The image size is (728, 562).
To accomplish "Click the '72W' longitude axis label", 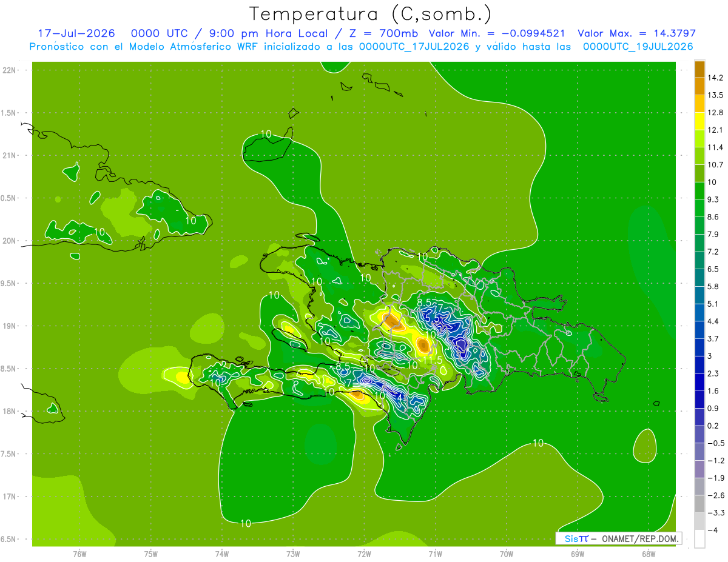I will tap(364, 554).
